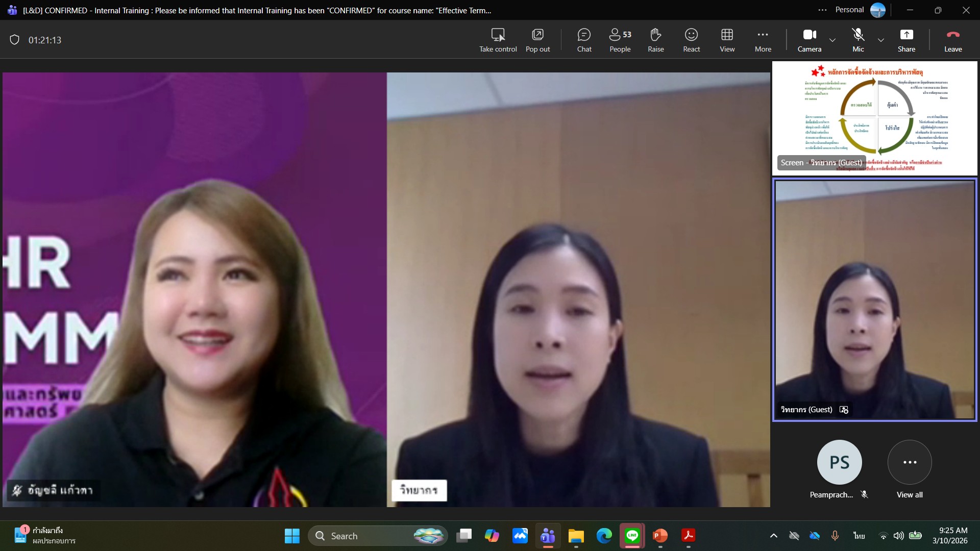Pop out the shared content
Viewport: 980px width, 551px height.
coord(537,40)
